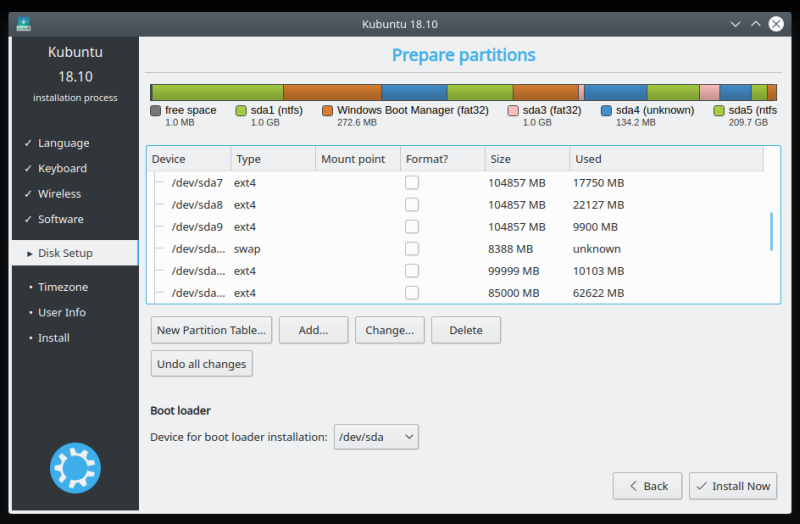Select the User Info step
Screen dimensions: 800x524
tap(62, 312)
